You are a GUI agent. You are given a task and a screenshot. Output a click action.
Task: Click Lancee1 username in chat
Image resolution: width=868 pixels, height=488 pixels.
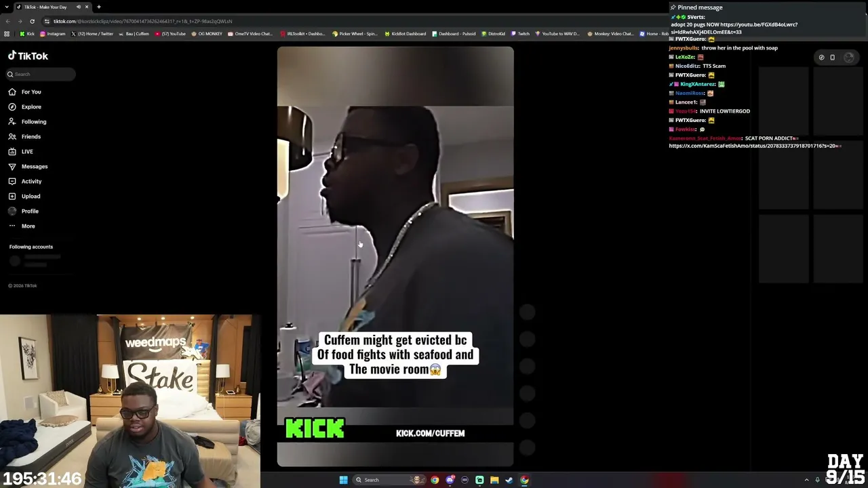click(x=686, y=102)
